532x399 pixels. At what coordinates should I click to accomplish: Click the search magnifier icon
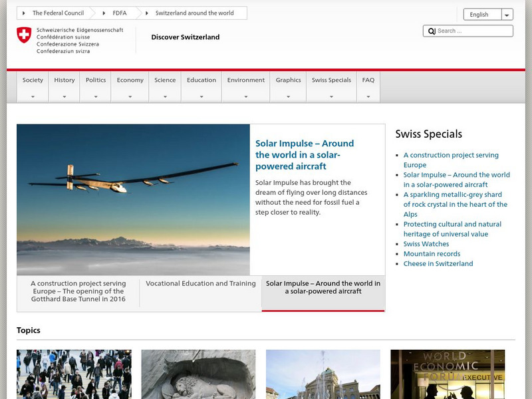(431, 31)
